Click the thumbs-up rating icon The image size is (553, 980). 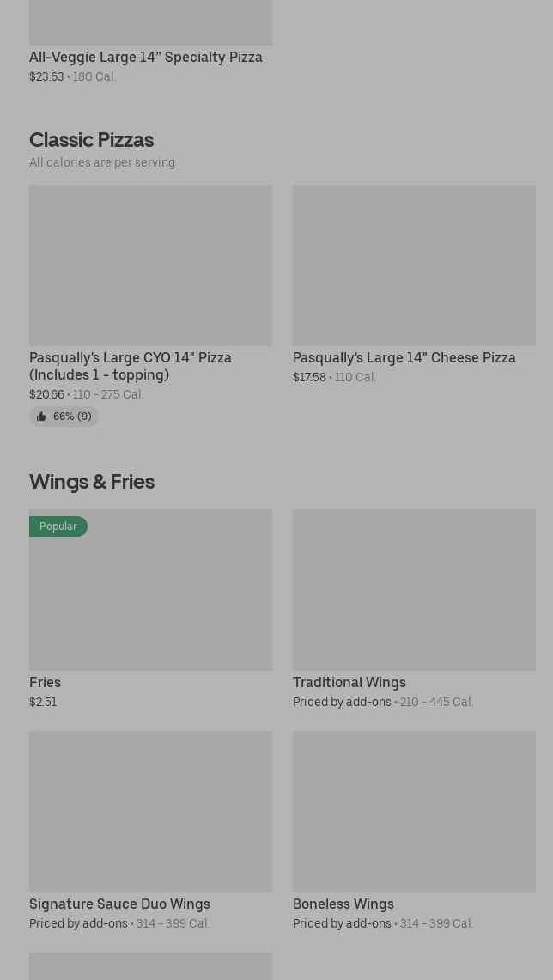41,417
